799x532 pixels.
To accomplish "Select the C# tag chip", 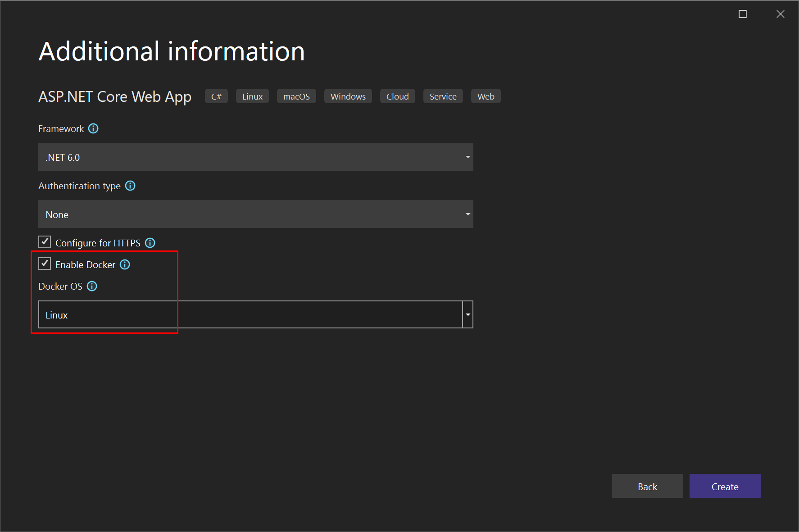I will point(216,96).
